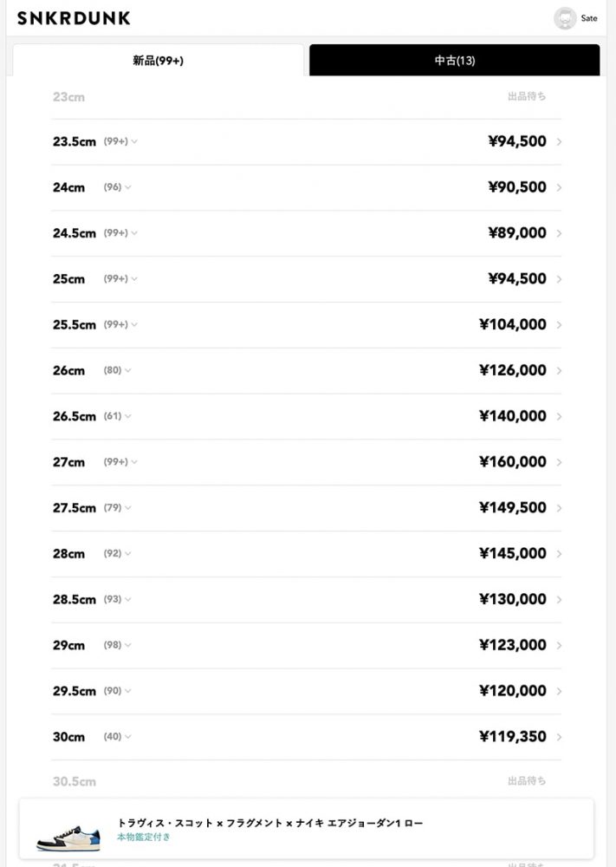
Task: Open the Travis Scott Air Jordan 1 product title
Action: [x=270, y=823]
